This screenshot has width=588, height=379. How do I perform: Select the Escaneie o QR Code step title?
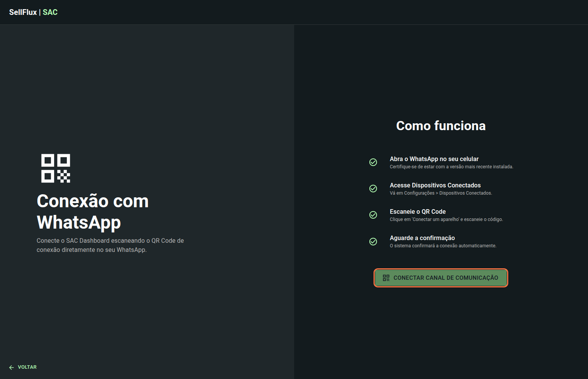point(417,211)
